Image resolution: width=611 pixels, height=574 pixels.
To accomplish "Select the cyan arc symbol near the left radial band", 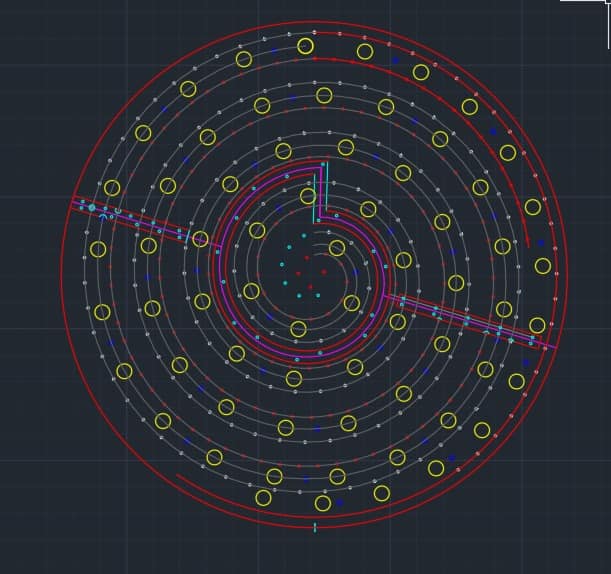I will point(102,216).
